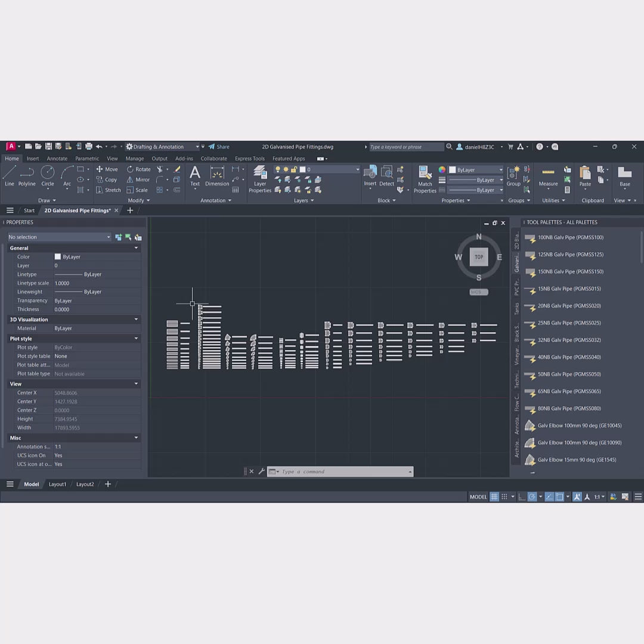
Task: Open the Drafting & Annotation workspace dropdown
Action: tap(162, 147)
